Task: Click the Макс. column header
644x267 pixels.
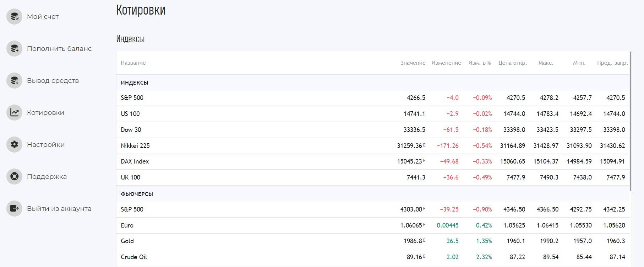Action: coord(546,63)
